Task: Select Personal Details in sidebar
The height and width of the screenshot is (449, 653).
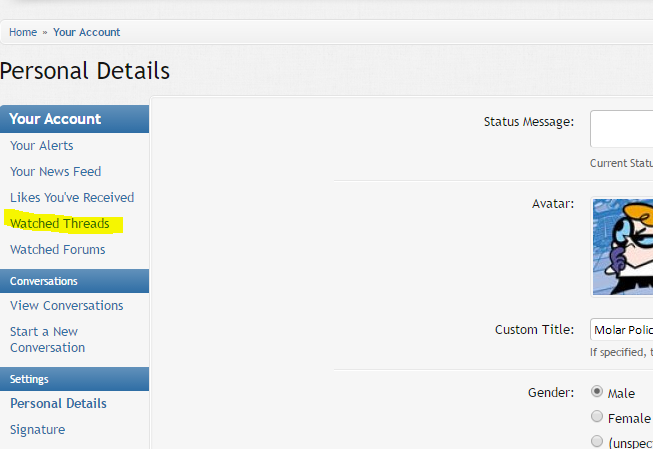Action: 58,404
